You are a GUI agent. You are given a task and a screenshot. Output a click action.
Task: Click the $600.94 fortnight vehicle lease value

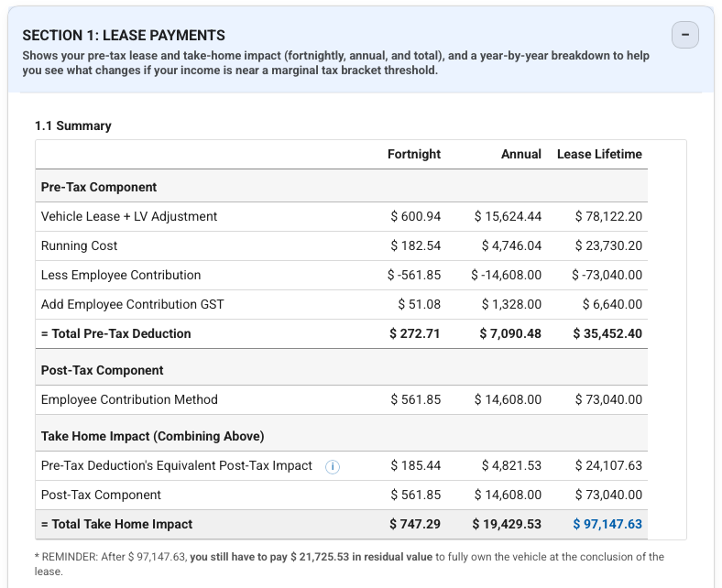415,216
